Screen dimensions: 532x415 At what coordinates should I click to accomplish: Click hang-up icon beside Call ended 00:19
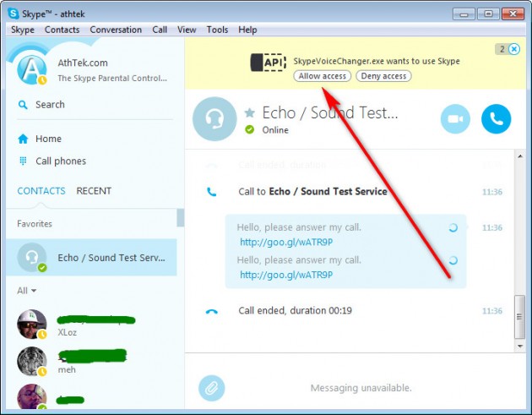click(212, 311)
